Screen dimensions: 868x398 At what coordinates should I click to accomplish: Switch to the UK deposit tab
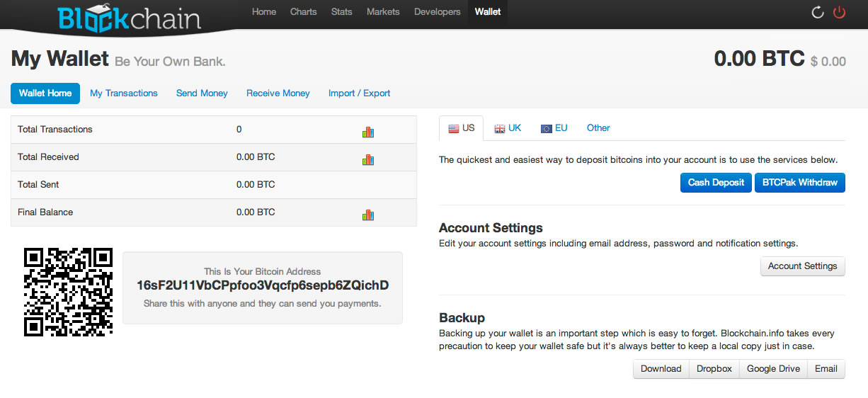tap(508, 128)
